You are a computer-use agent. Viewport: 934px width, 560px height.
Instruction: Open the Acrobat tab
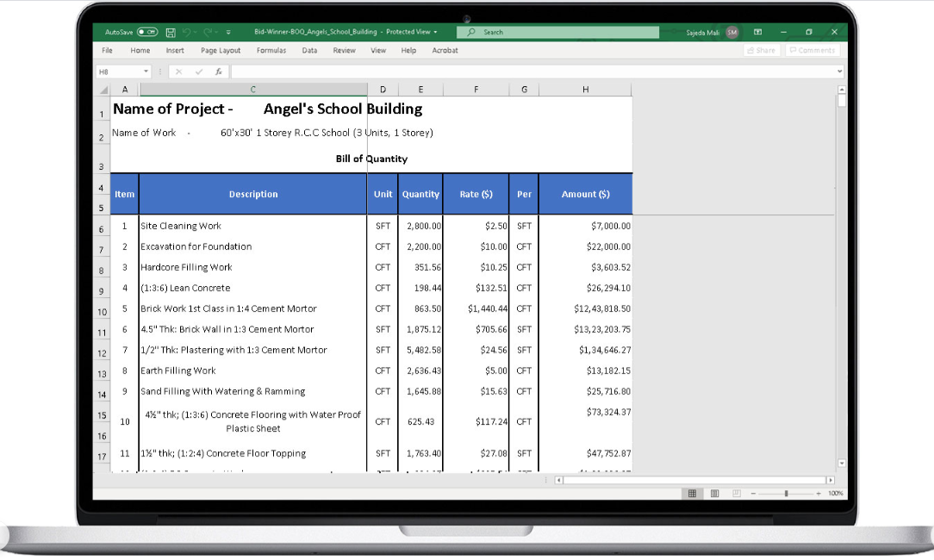(445, 51)
